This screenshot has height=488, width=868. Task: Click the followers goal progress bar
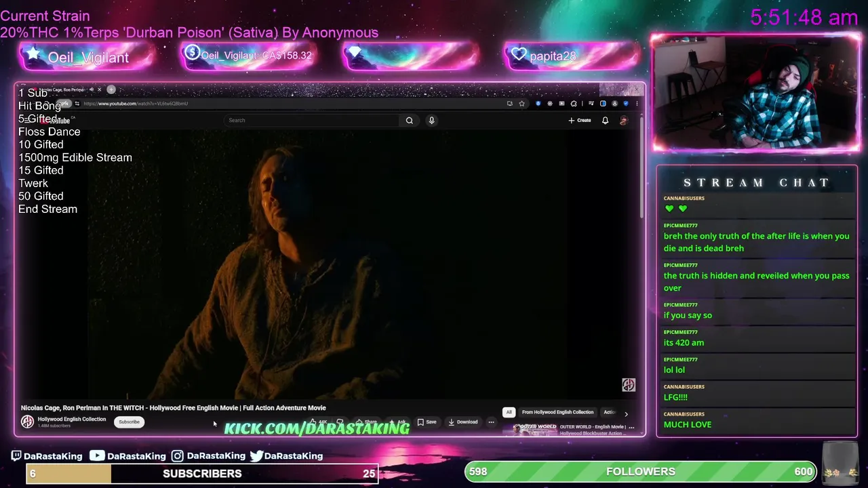pos(641,471)
